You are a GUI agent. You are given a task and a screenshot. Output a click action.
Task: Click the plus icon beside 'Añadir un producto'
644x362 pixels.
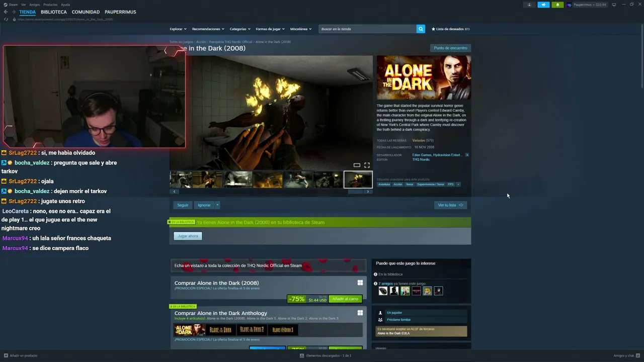(x=6, y=355)
